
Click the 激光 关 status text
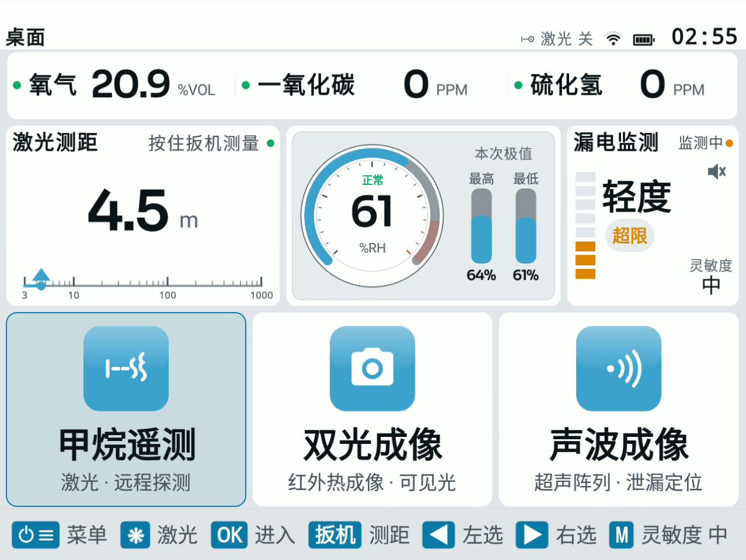click(567, 39)
